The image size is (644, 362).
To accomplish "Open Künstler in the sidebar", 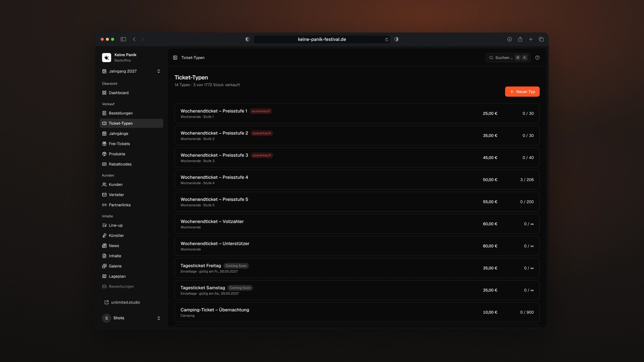I will [x=131, y=236].
